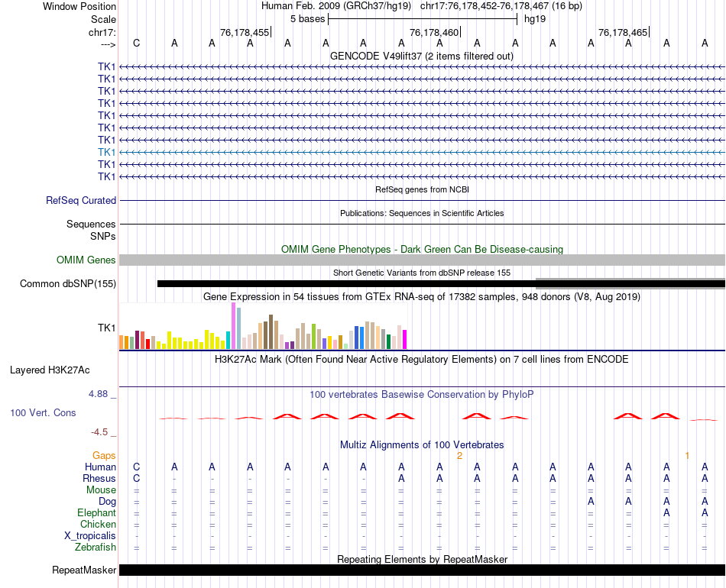The width and height of the screenshot is (726, 588).
Task: Click the Human alignment row label
Action: 100,467
